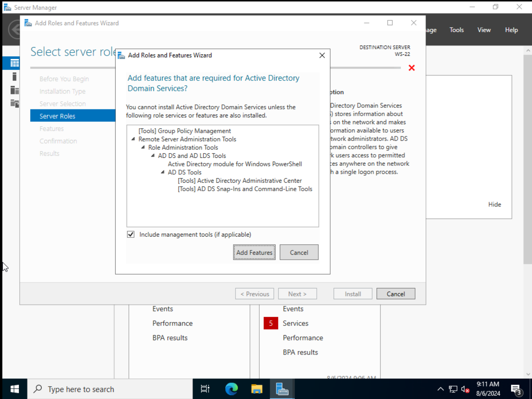This screenshot has width=532, height=399.
Task: Click the Server Manager vertical scrollbar
Action: pyautogui.click(x=528, y=159)
